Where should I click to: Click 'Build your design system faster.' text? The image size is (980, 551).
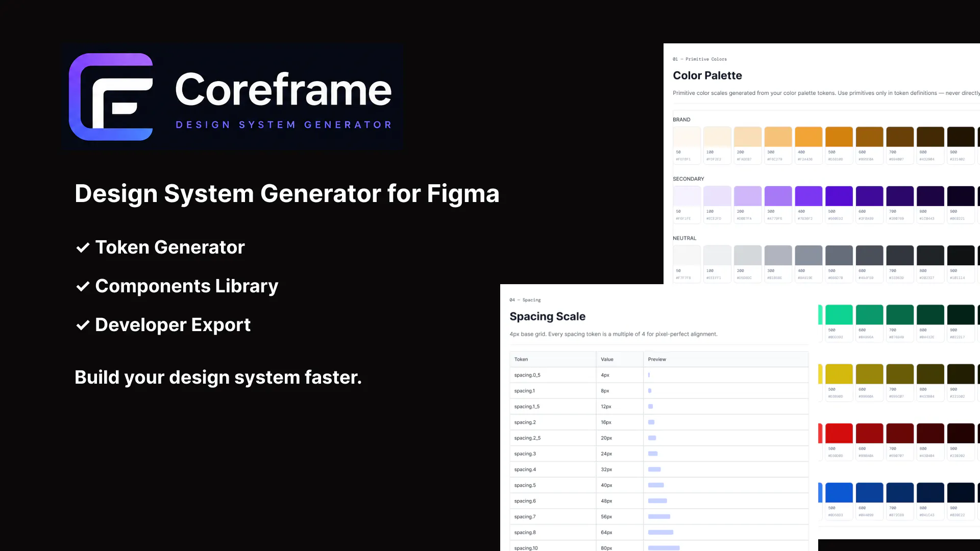click(218, 378)
